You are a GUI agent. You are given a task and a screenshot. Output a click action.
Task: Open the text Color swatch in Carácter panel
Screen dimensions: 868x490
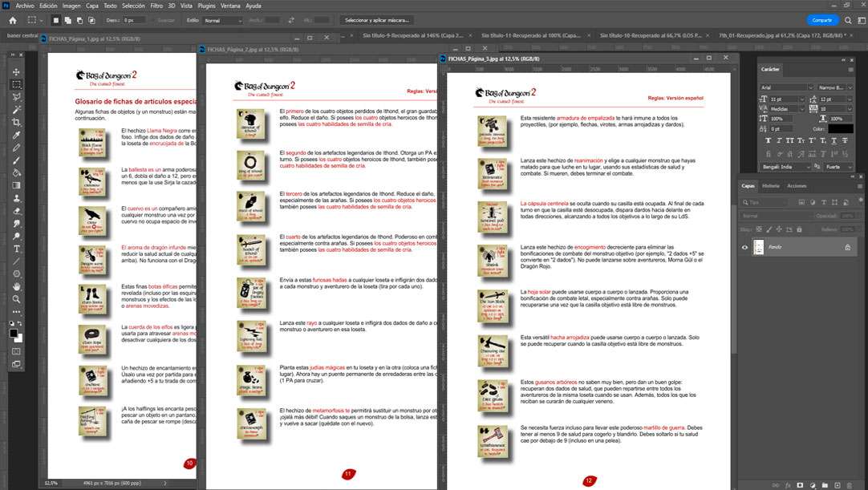coord(840,128)
